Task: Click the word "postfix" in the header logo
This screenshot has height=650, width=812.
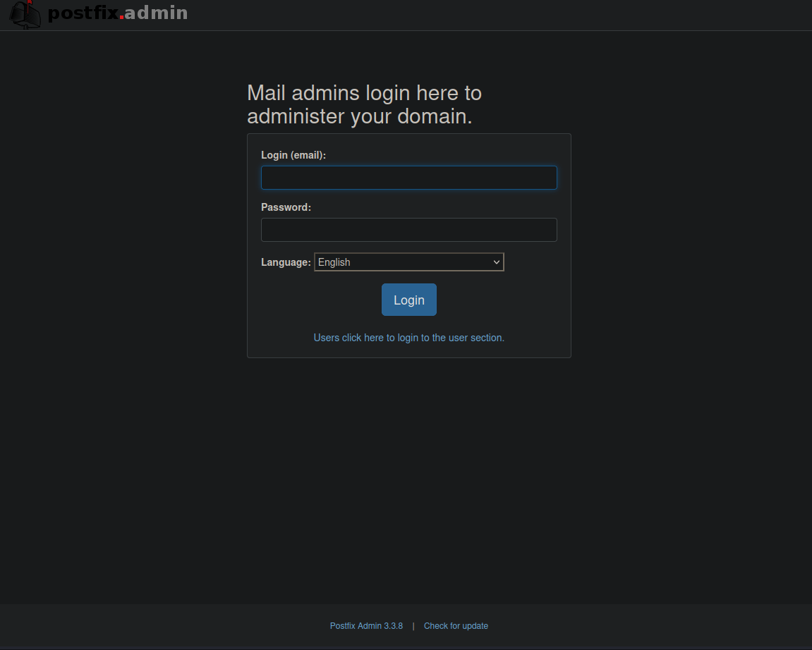Action: [x=83, y=13]
